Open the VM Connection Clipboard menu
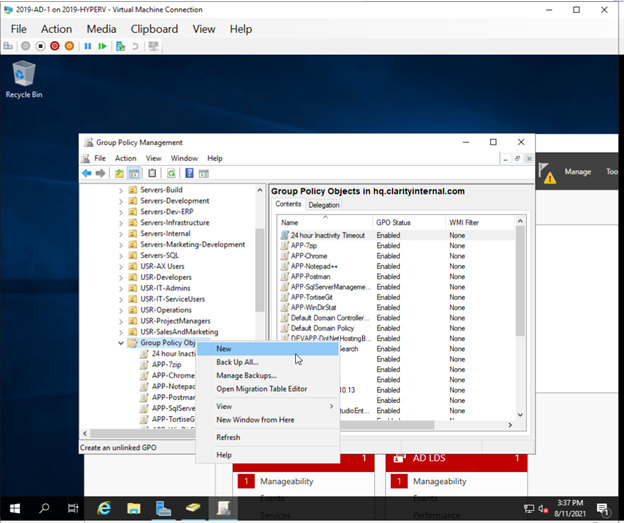The width and height of the screenshot is (624, 523). point(154,29)
